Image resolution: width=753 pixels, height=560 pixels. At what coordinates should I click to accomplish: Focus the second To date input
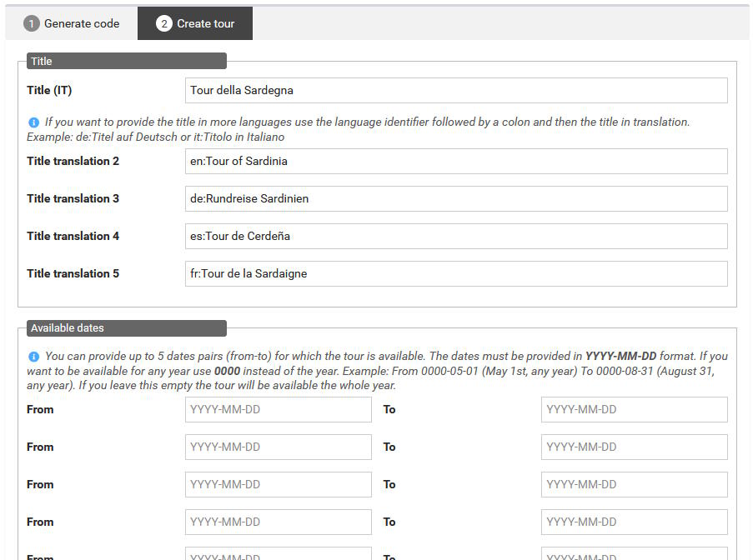[x=634, y=447]
